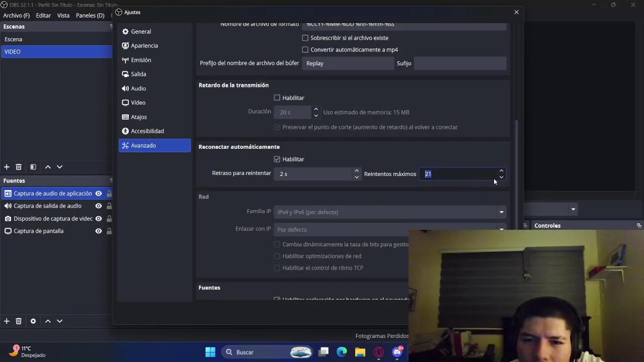The image size is (644, 362).
Task: Move source up arrow
Action: tap(48, 321)
